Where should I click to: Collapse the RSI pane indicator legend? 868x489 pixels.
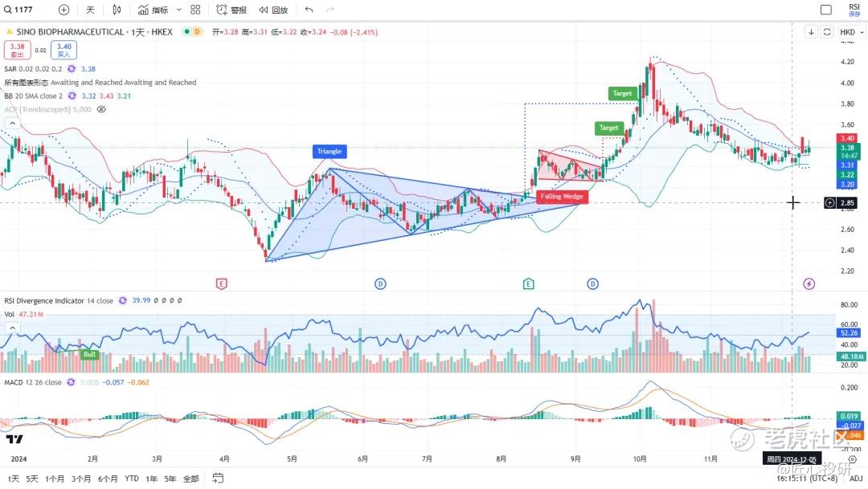[12, 328]
